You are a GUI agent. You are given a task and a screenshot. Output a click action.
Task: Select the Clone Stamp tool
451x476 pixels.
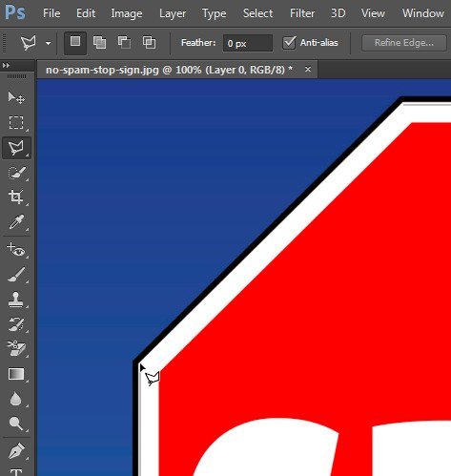[16, 300]
